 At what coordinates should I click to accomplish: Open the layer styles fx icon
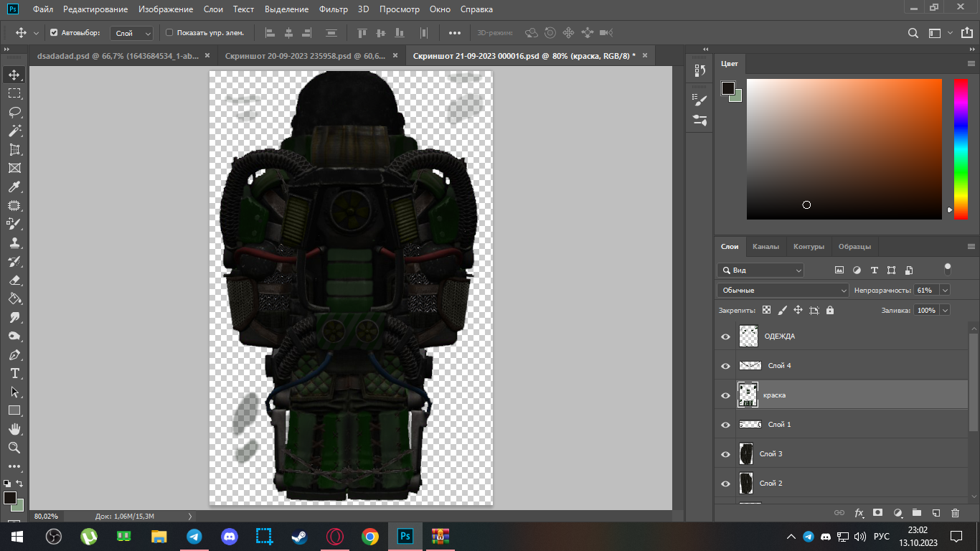[x=859, y=513]
